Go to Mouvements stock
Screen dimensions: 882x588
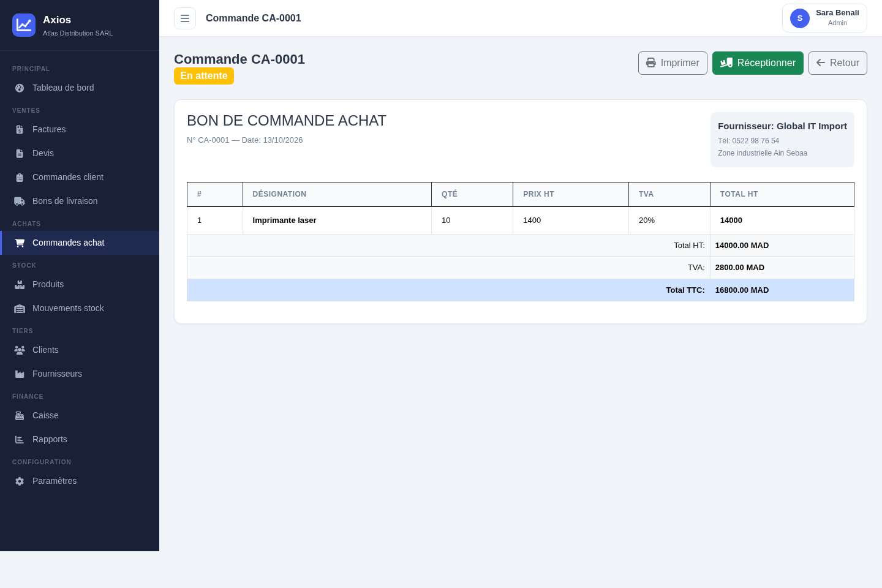80,308
